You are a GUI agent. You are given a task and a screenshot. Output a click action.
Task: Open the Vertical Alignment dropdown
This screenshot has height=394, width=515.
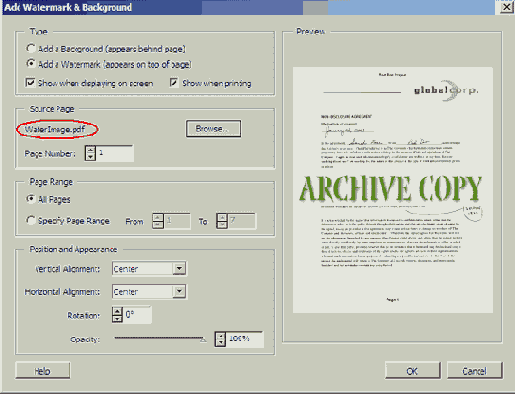pos(179,269)
